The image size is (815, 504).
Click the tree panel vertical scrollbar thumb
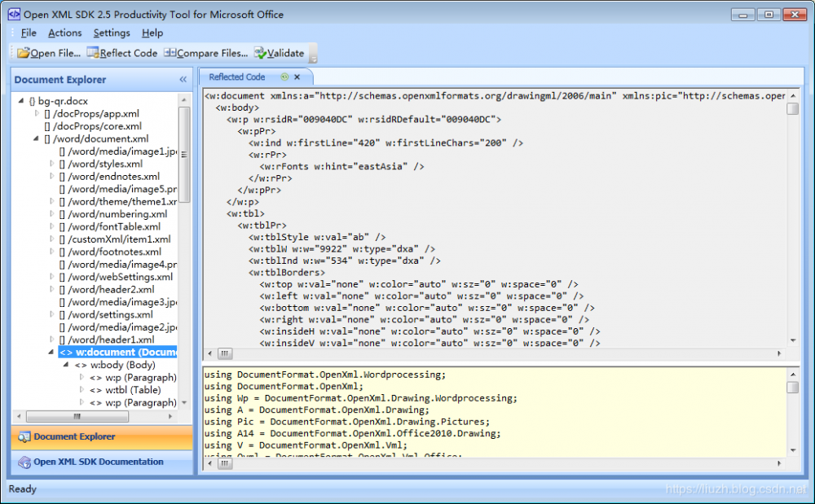click(184, 154)
